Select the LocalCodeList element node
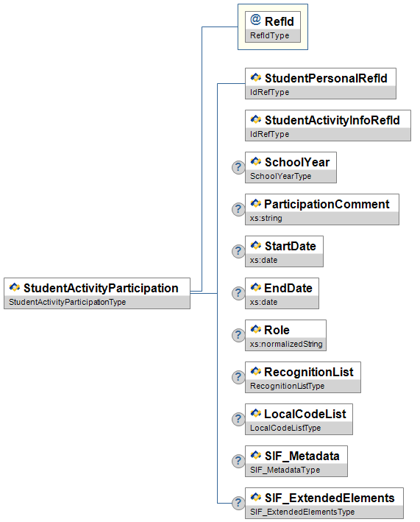 pyautogui.click(x=299, y=419)
